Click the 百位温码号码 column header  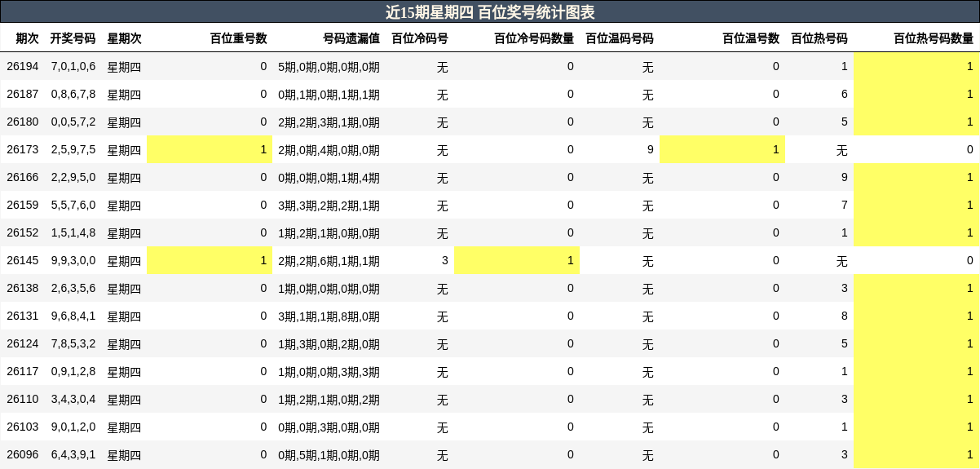point(620,38)
